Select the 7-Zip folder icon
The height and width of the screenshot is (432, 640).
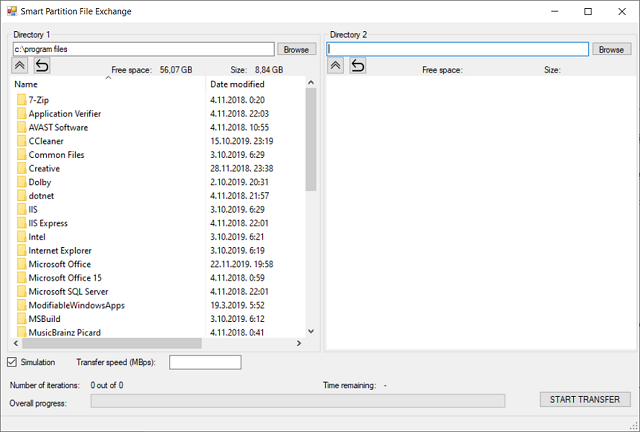(x=22, y=100)
